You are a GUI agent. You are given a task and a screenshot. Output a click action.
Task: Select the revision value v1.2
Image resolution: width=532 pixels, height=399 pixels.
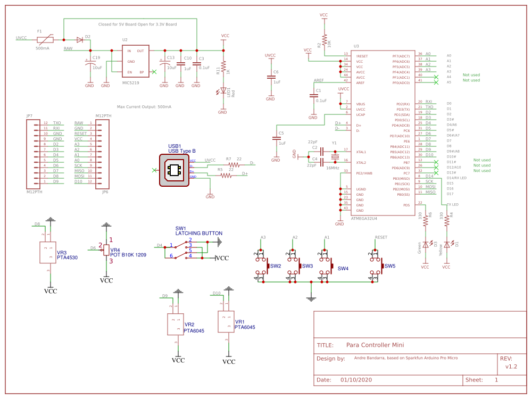(511, 367)
